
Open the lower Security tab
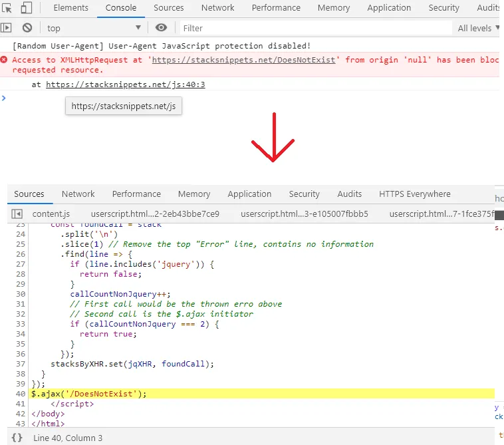(304, 194)
